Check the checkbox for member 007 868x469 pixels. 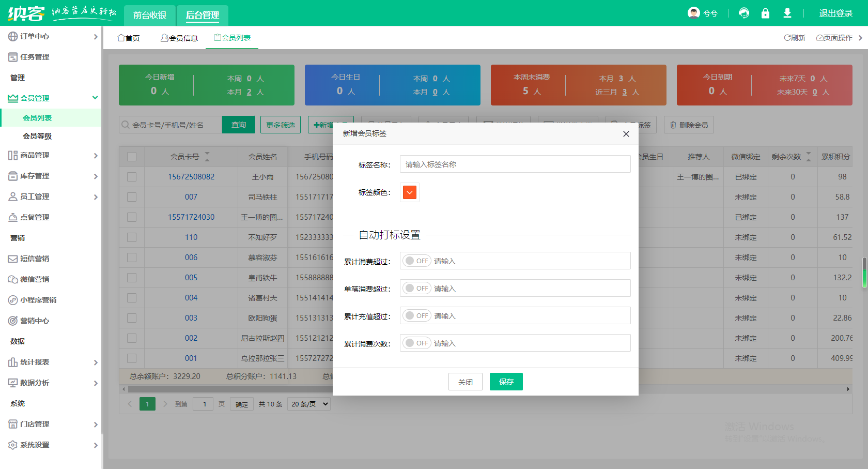132,197
